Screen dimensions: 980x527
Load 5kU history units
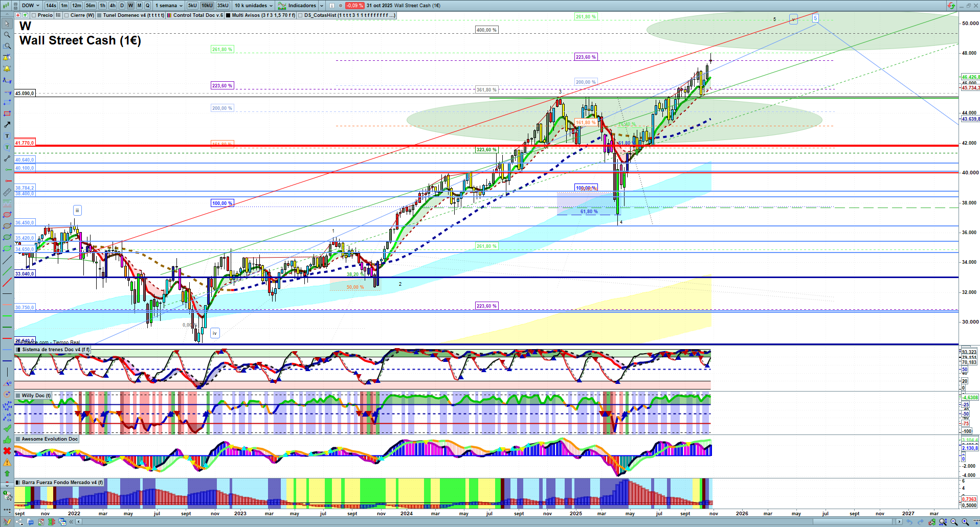[x=192, y=6]
